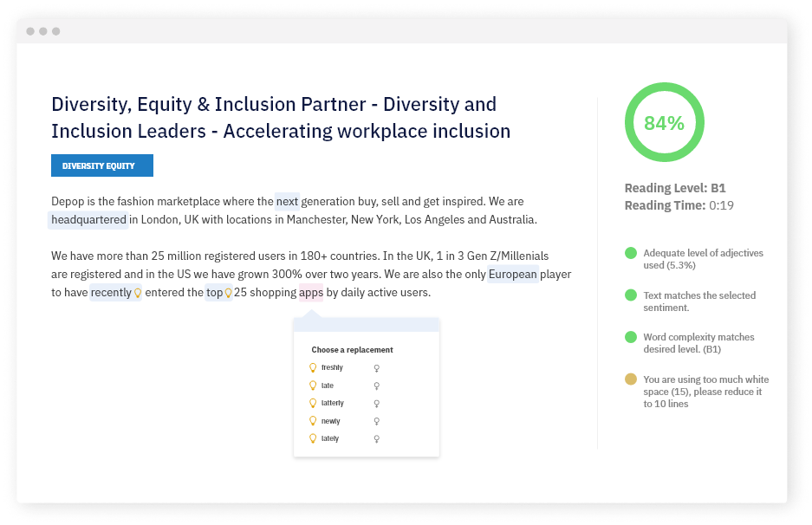The image size is (812, 525).
Task: Click the highlighted word 'recently'
Action: (111, 293)
